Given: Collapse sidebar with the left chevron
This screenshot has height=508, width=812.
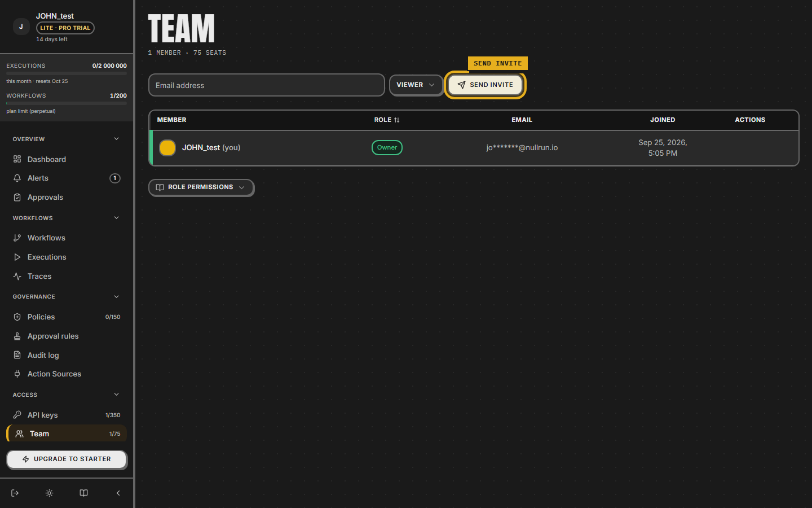Looking at the screenshot, I should click(118, 493).
